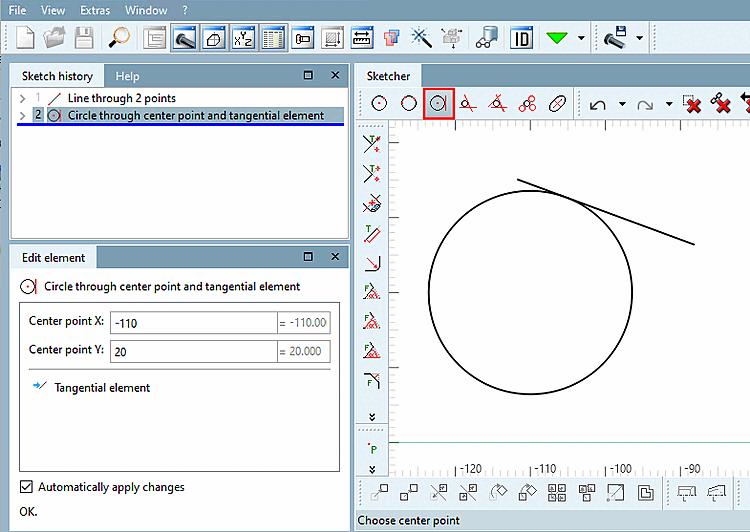Open the Extras menu
This screenshot has width=750, height=532.
[95, 10]
